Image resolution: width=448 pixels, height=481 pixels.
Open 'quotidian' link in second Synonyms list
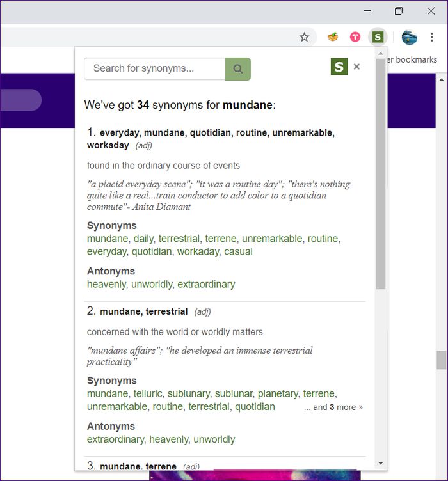pyautogui.click(x=255, y=406)
